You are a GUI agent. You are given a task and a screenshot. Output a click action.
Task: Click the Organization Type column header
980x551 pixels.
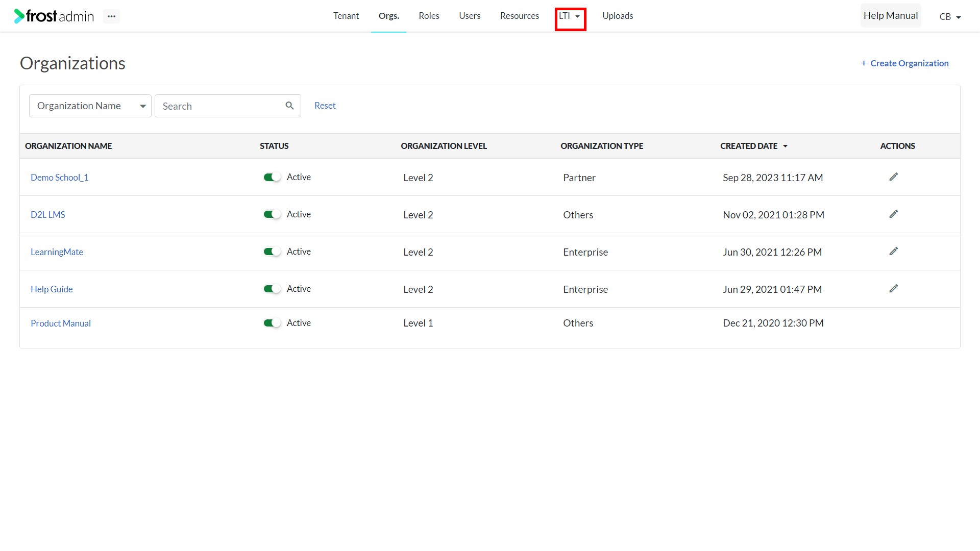click(602, 146)
